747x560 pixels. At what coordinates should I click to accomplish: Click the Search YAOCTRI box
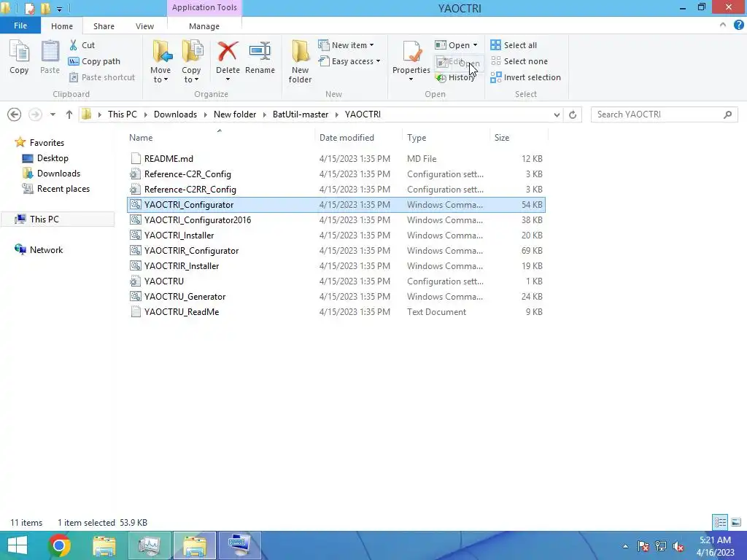click(x=664, y=114)
